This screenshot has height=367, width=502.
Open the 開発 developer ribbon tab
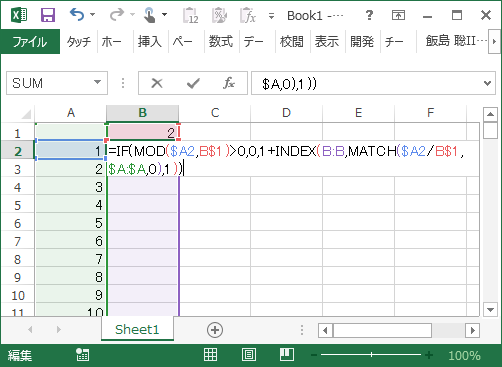[362, 42]
